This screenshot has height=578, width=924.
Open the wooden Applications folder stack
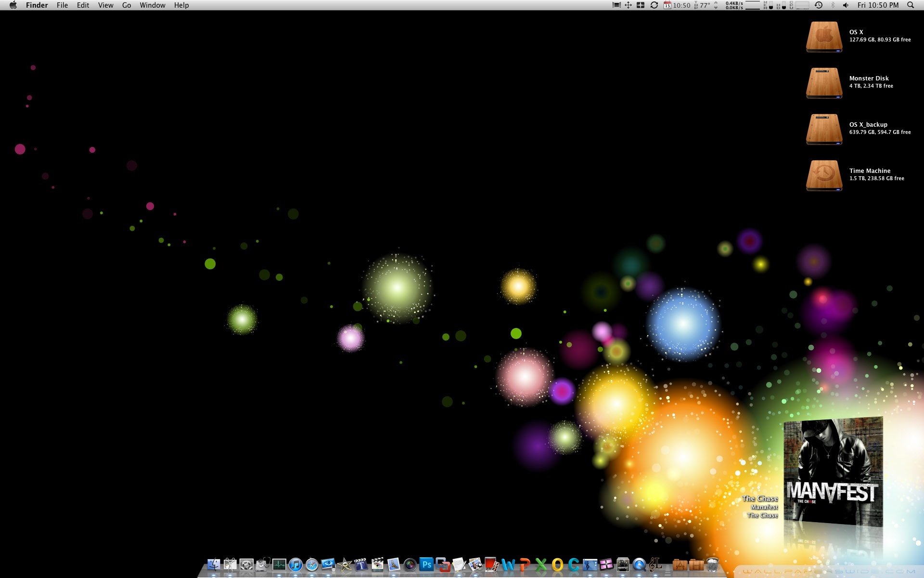click(x=680, y=565)
